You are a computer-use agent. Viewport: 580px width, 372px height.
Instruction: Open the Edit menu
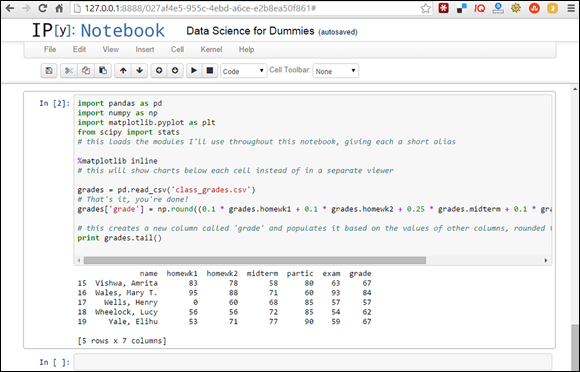click(79, 50)
